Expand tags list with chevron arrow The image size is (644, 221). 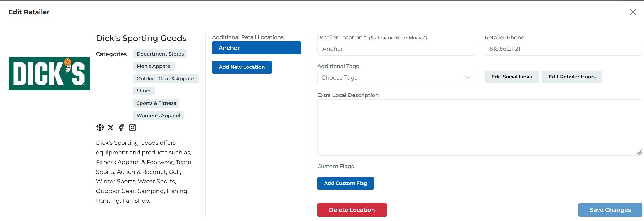pyautogui.click(x=468, y=78)
